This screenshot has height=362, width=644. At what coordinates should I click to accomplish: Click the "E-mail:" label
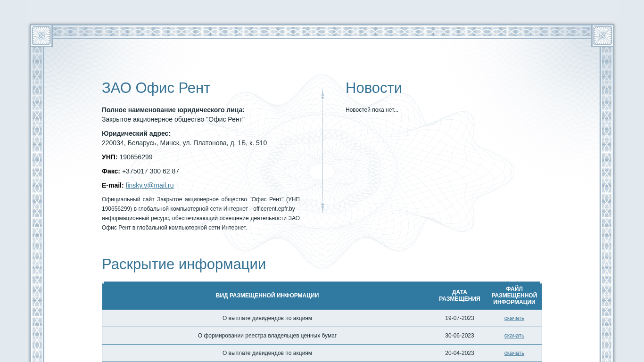113,185
